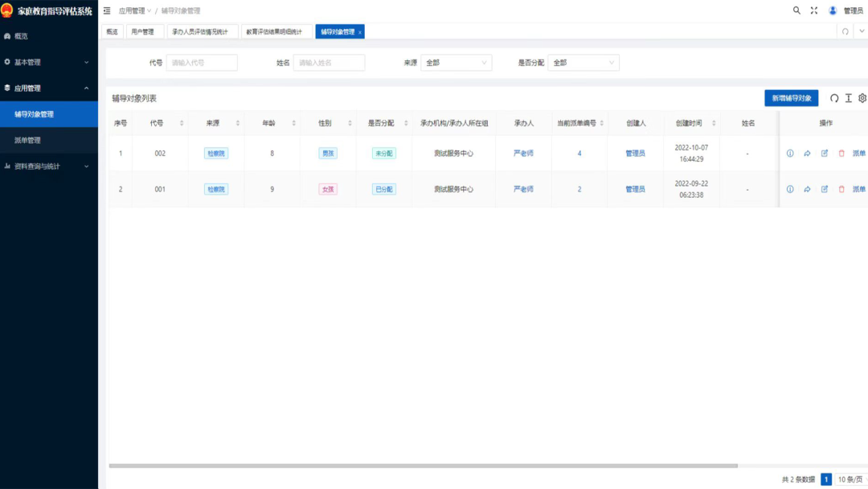The image size is (868, 489).
Task: Click the 检察院 source tag in row 001
Action: [216, 189]
